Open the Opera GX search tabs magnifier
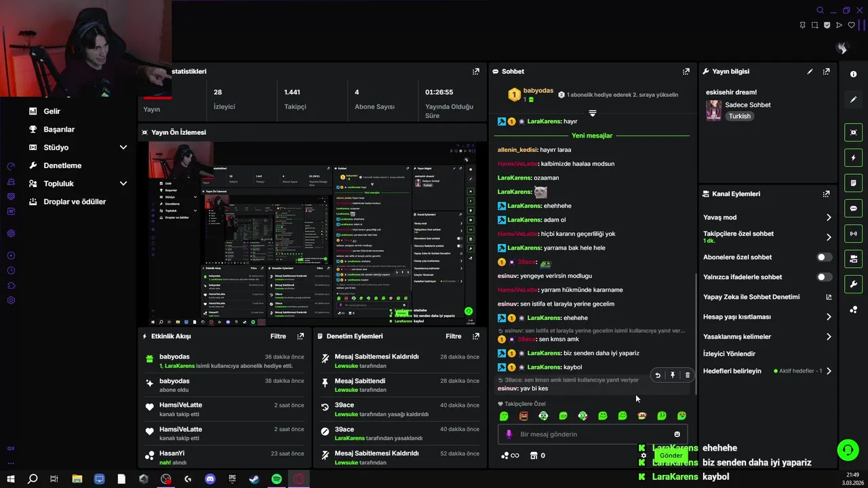The height and width of the screenshot is (488, 868). coord(820,10)
